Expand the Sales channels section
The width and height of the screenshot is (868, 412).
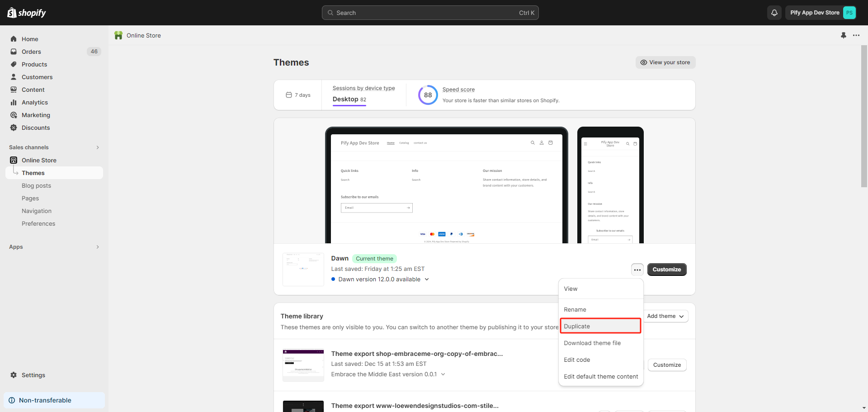[x=98, y=147]
